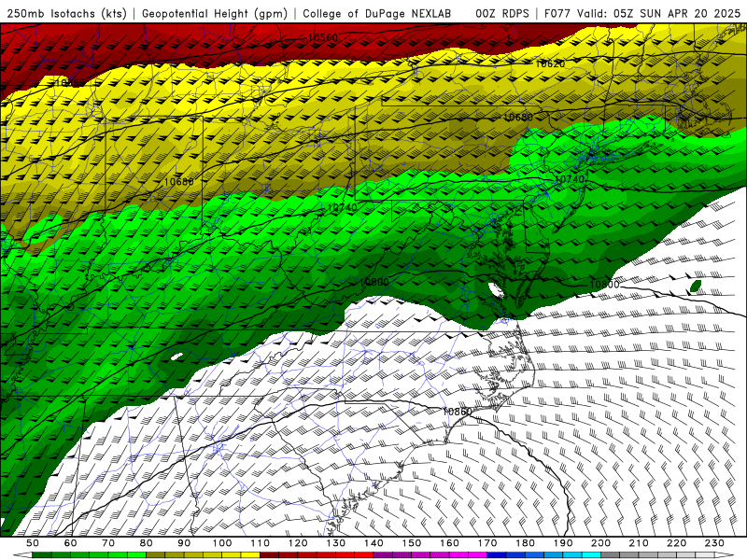Screen dimensions: 747x560
Task: Click the 90 value on the color scale
Action: click(x=184, y=543)
